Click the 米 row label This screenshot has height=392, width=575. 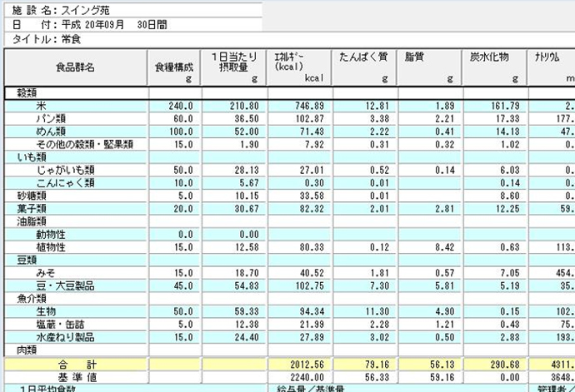pyautogui.click(x=41, y=106)
